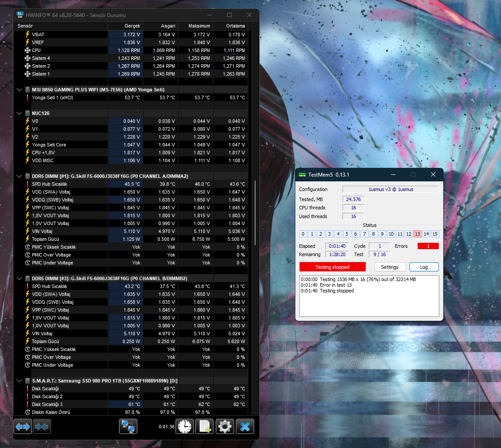Click the blue X close sensors icon

245,426
